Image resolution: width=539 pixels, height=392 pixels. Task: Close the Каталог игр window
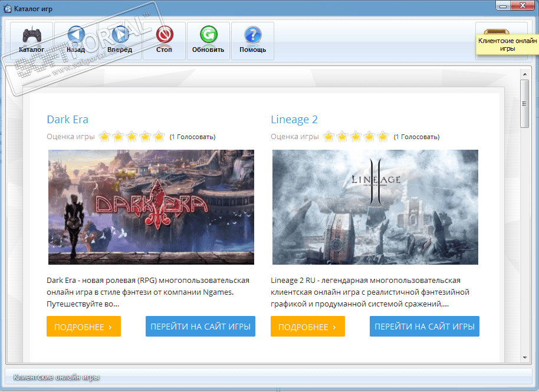[522, 5]
